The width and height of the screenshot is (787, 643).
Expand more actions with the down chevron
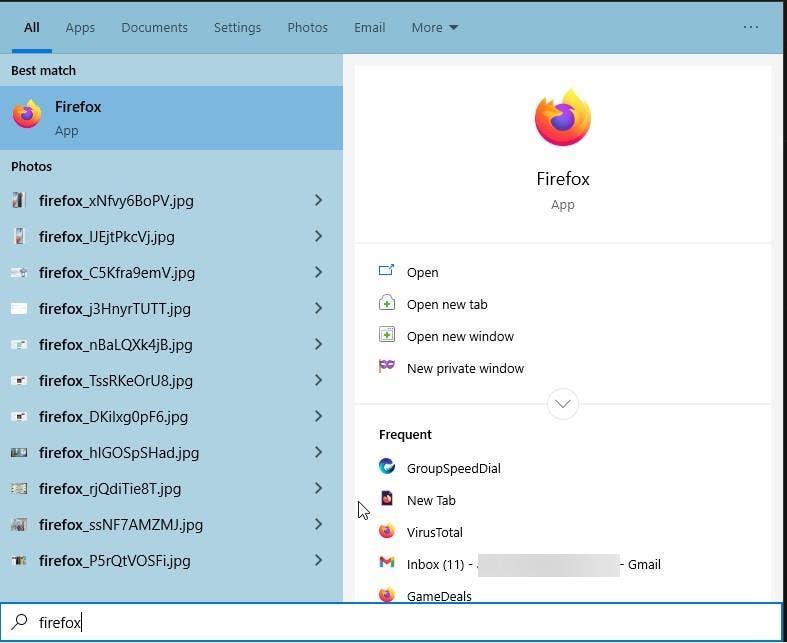click(562, 404)
